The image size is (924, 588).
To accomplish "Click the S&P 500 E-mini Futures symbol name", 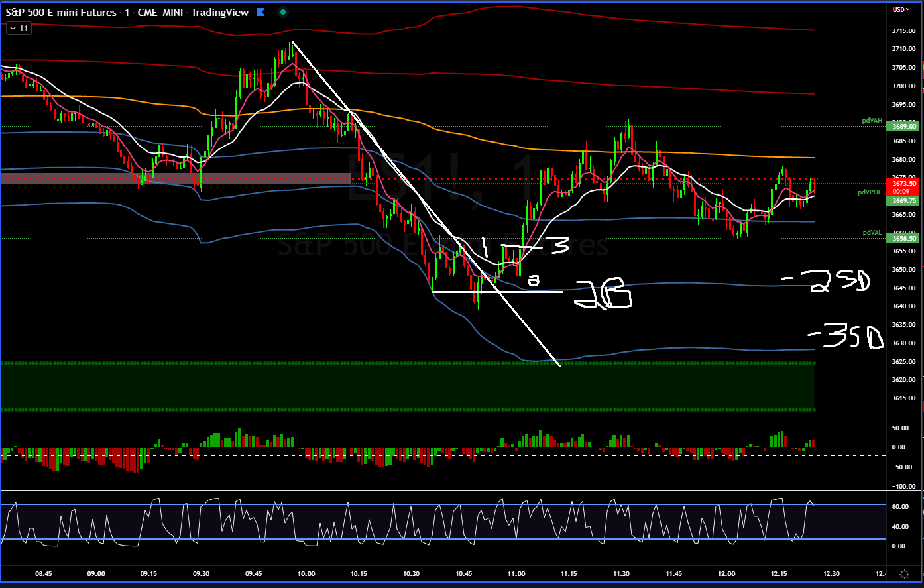I will coord(60,12).
